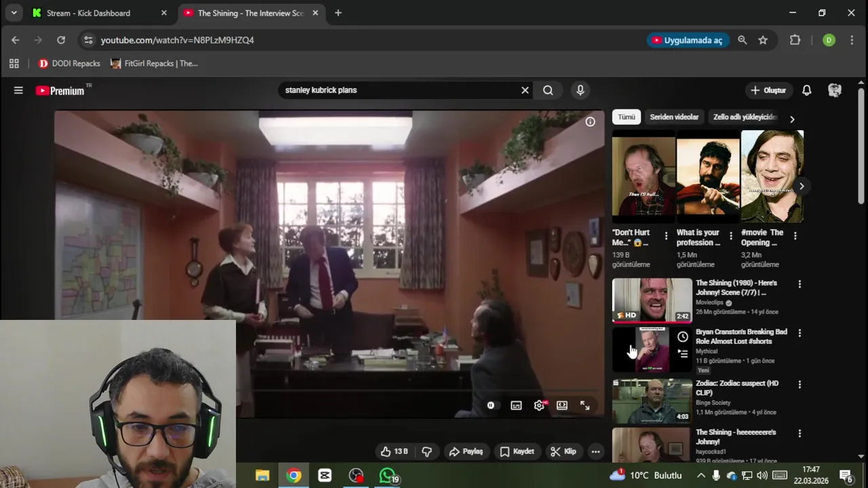Start voice search with the microphone
868x488 pixels.
click(580, 90)
